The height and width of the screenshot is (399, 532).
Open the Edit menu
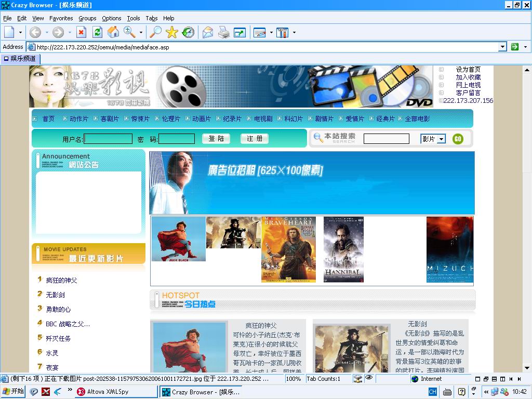tap(22, 18)
